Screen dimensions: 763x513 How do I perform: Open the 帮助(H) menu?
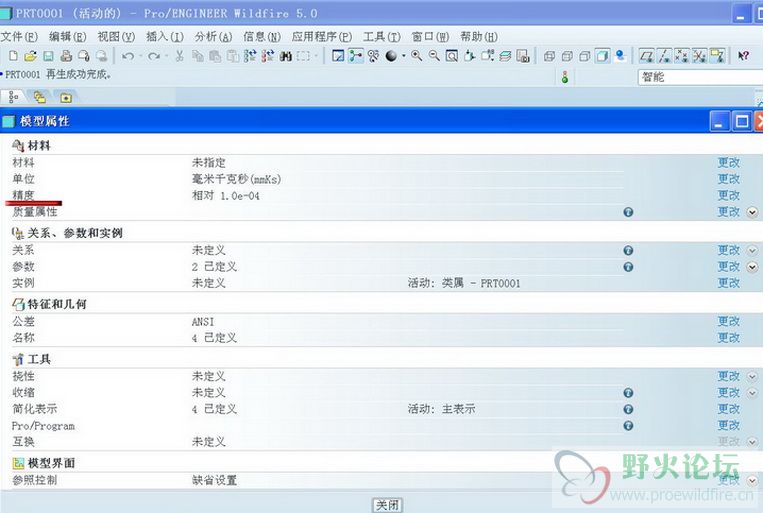pos(479,37)
